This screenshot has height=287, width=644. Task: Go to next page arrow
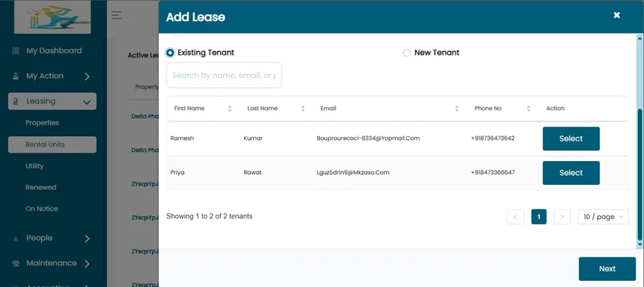click(x=562, y=216)
